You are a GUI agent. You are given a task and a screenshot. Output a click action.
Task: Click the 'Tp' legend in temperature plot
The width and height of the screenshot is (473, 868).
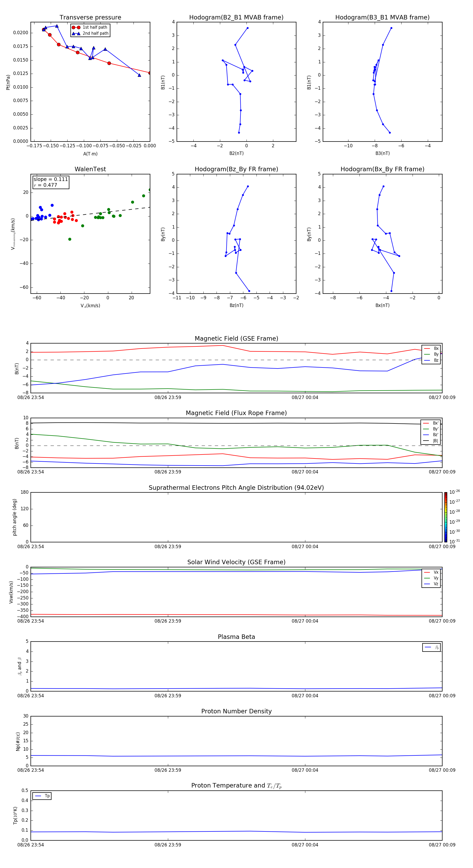[42, 796]
